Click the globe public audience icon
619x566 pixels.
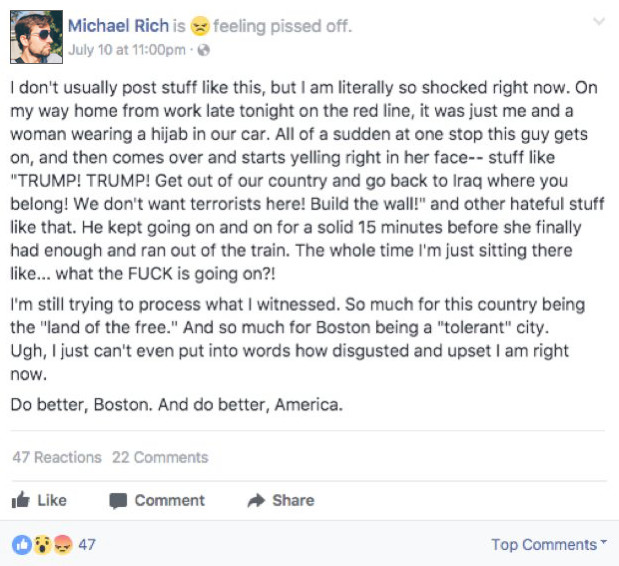click(x=203, y=50)
